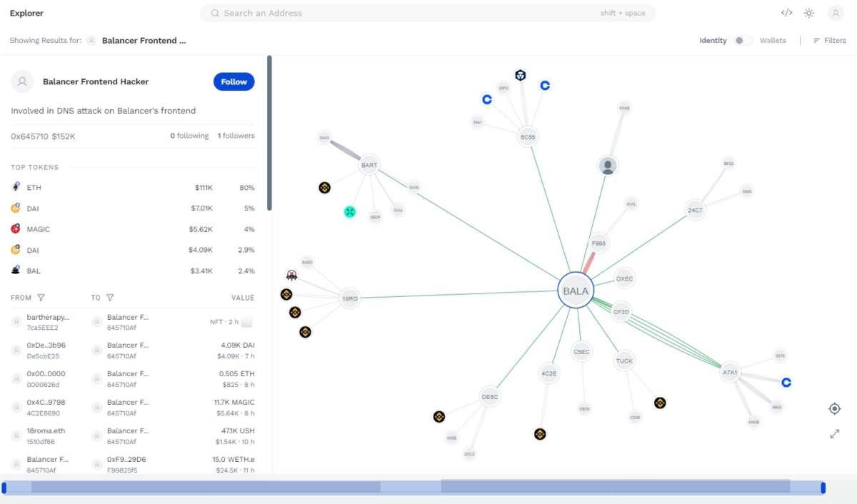This screenshot has height=504, width=857.
Task: Select the gray profile avatar node above F998
Action: tap(608, 166)
